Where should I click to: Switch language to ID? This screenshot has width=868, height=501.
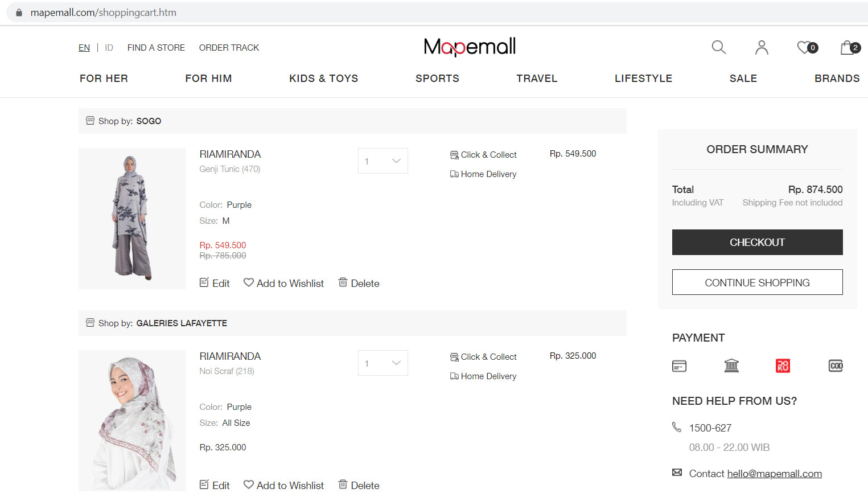pos(109,48)
